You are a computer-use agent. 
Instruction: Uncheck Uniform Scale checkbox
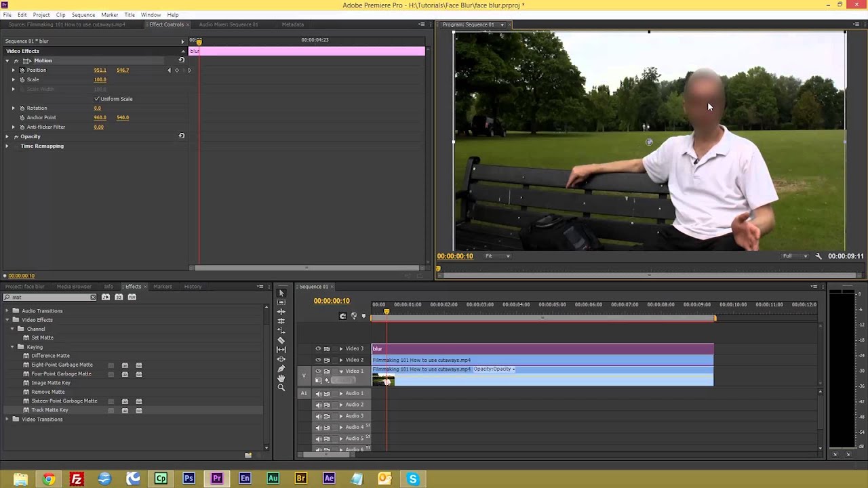click(97, 99)
